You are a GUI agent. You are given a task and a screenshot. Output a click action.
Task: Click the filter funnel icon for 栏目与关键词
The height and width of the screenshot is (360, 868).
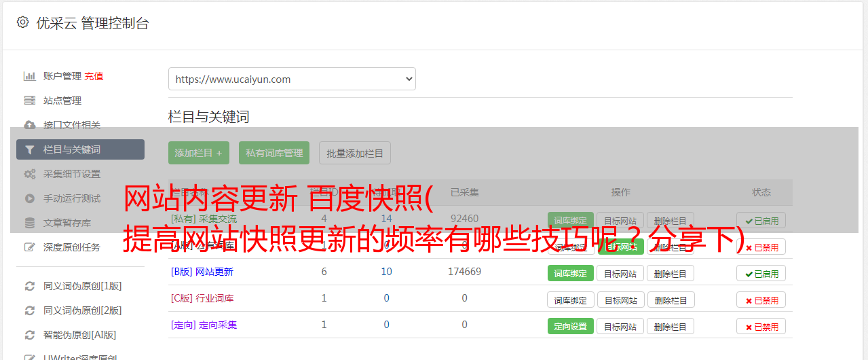click(30, 149)
